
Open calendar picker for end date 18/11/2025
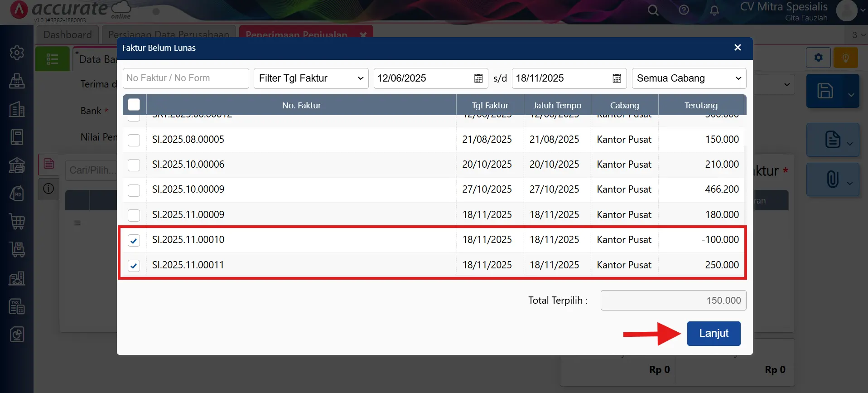click(x=617, y=78)
